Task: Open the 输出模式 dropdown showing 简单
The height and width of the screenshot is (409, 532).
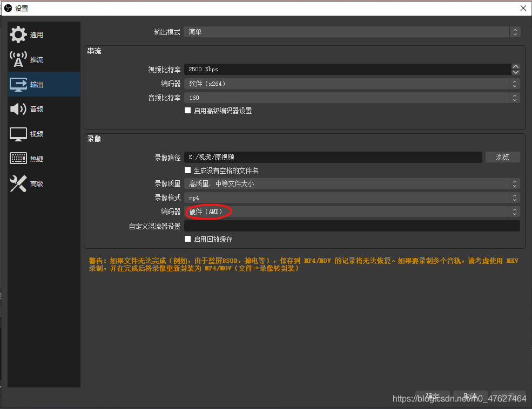Action: pyautogui.click(x=352, y=32)
